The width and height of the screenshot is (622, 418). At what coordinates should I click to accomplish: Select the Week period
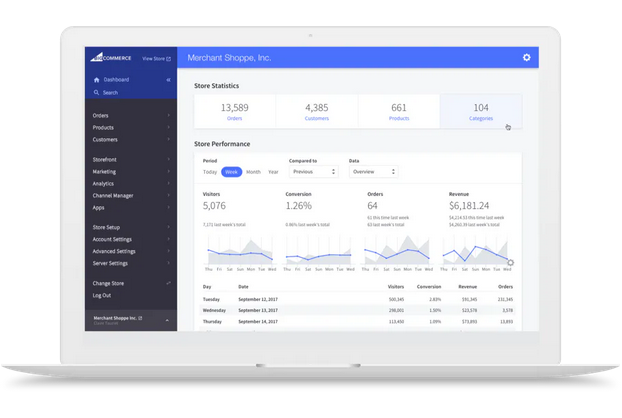point(231,172)
